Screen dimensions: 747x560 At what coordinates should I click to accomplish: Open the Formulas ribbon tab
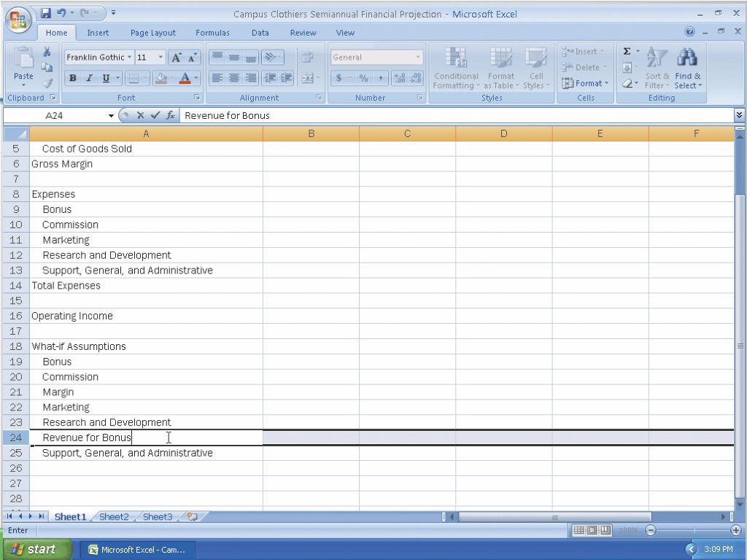212,33
